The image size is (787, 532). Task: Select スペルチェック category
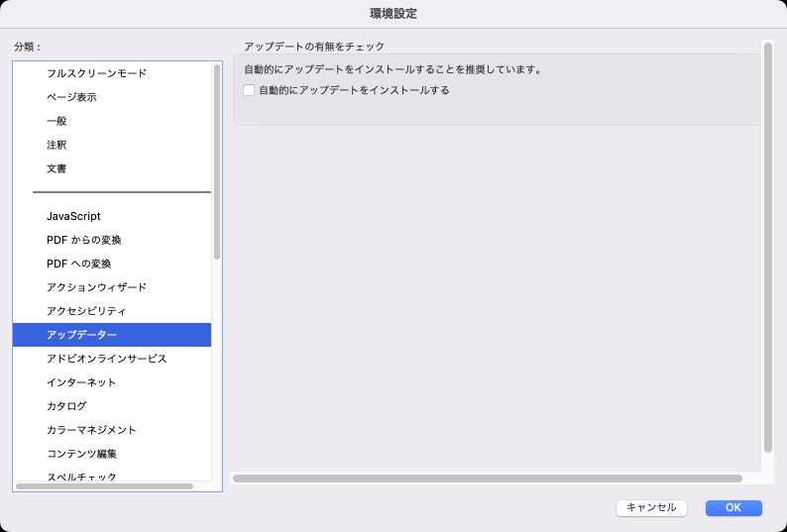click(x=111, y=476)
